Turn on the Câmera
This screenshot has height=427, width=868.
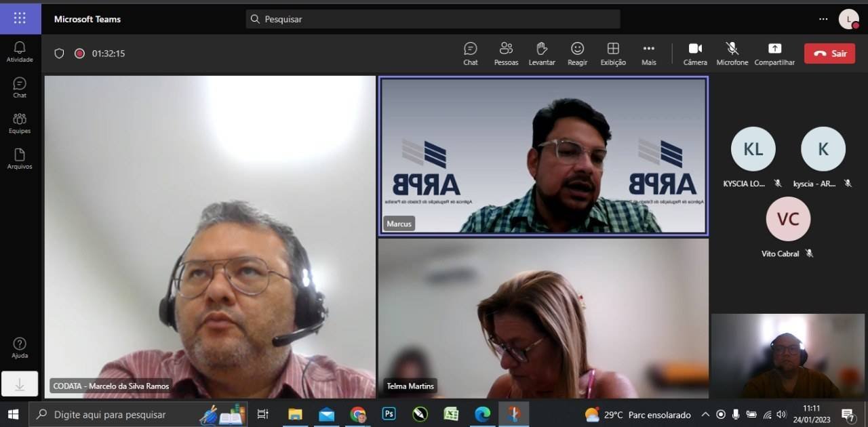point(694,53)
